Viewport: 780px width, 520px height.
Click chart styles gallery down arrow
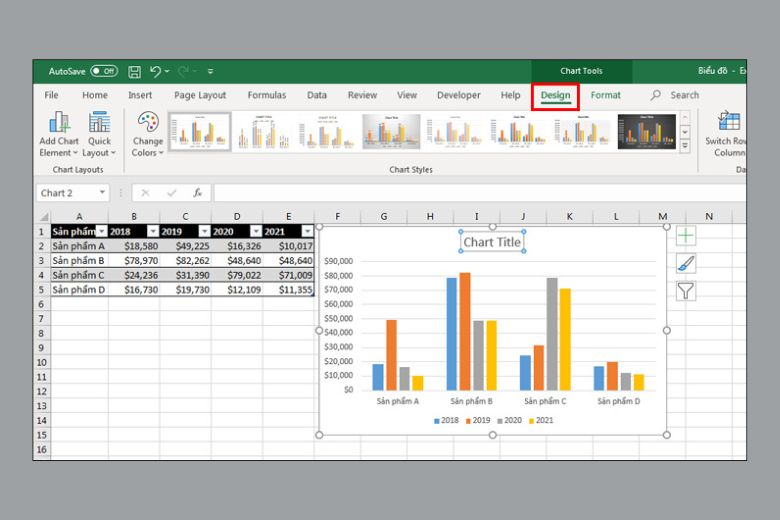click(685, 132)
